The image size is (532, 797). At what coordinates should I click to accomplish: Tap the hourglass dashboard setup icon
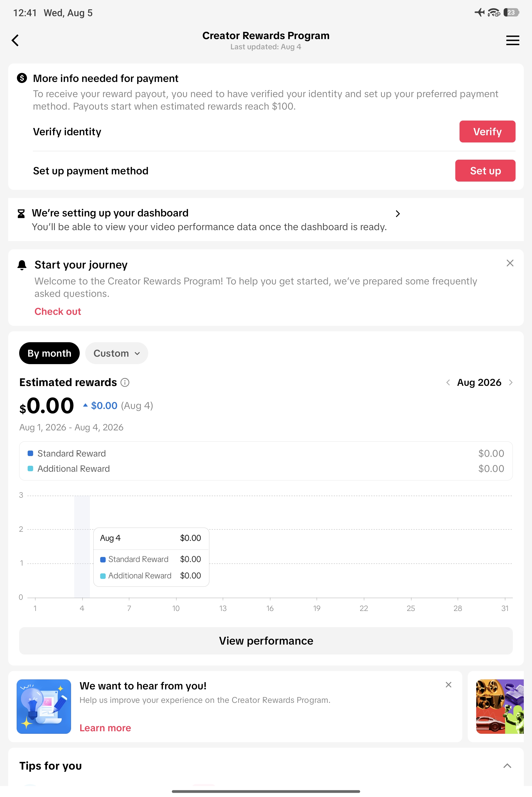click(x=21, y=213)
